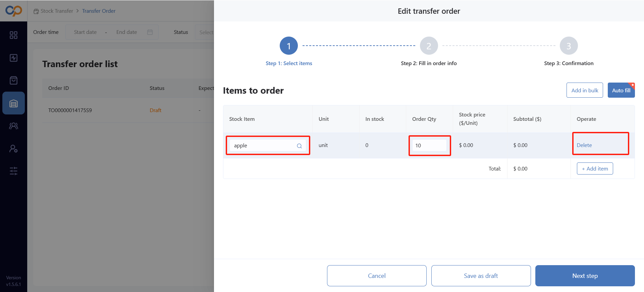Click the Status column header in the order list
644x292 pixels.
pos(157,88)
